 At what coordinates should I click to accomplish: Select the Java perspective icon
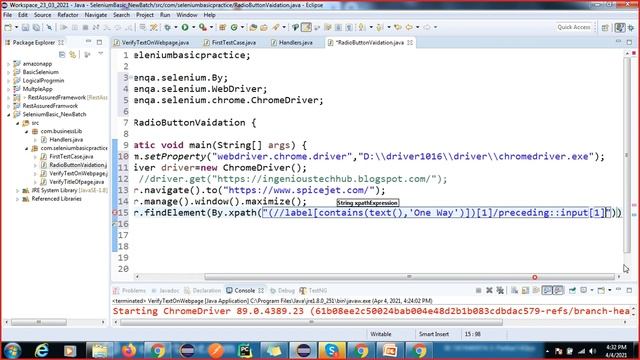pos(620,27)
